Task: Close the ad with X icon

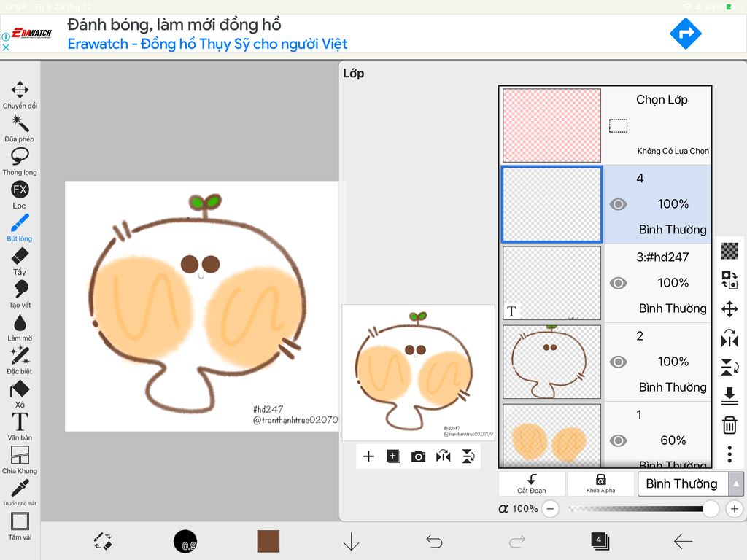Action: 6,47
